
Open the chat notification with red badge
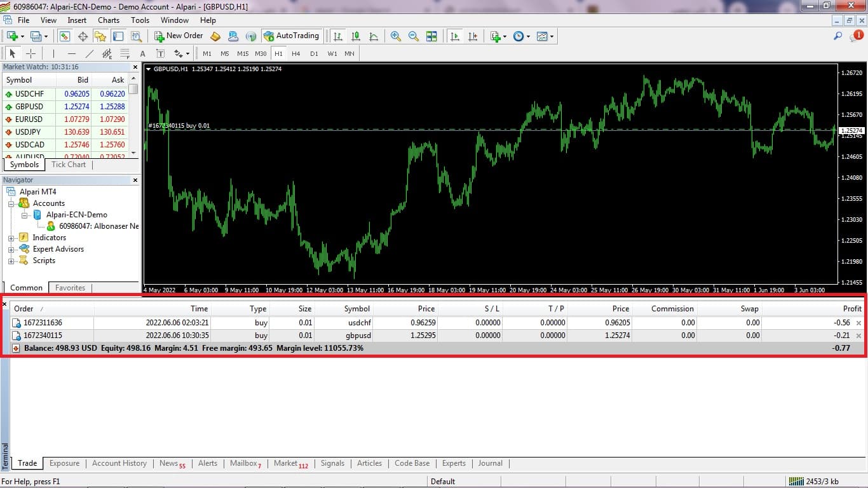pos(856,36)
